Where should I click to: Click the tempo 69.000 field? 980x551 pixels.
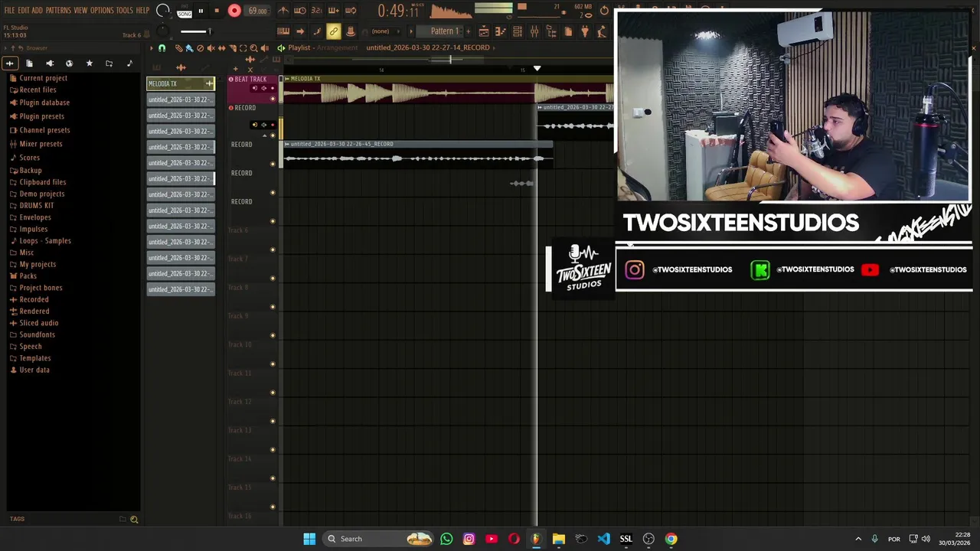click(x=257, y=11)
